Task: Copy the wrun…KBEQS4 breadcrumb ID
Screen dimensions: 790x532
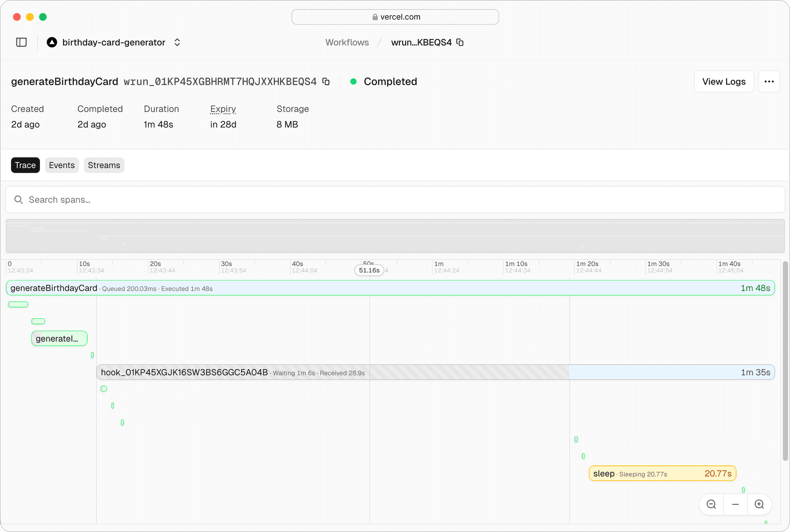Action: tap(460, 42)
